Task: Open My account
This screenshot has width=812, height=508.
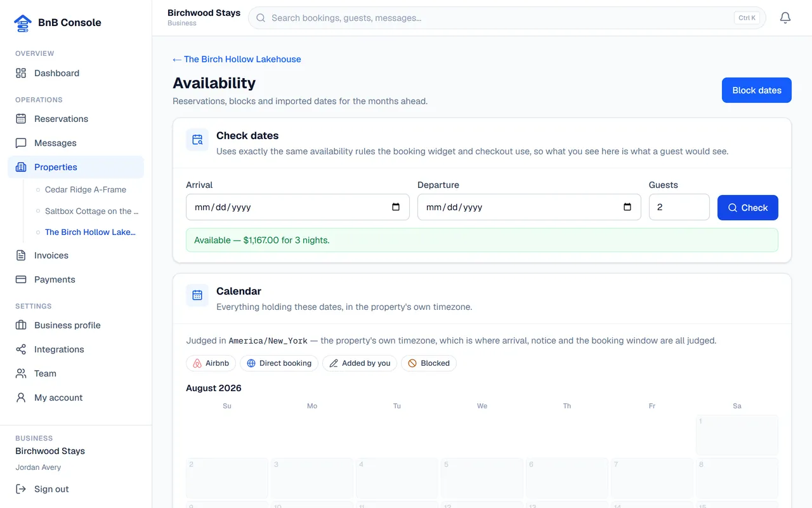Action: (x=76, y=398)
